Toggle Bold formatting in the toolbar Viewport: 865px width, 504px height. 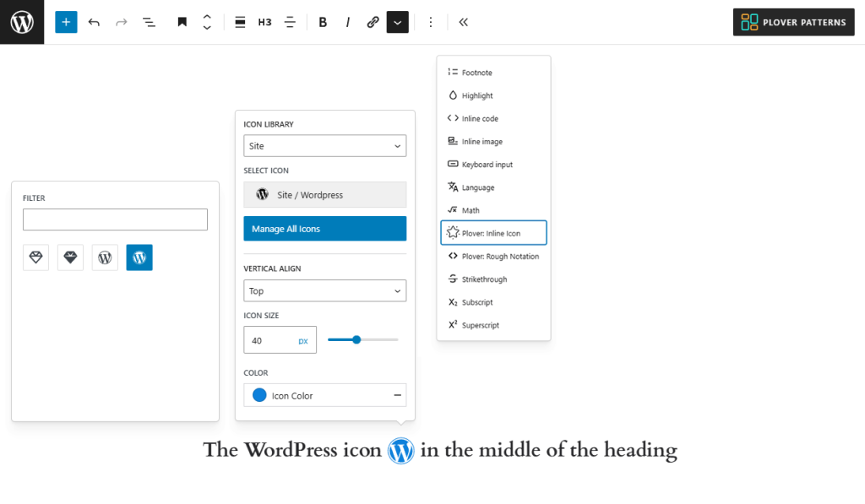[x=322, y=22]
